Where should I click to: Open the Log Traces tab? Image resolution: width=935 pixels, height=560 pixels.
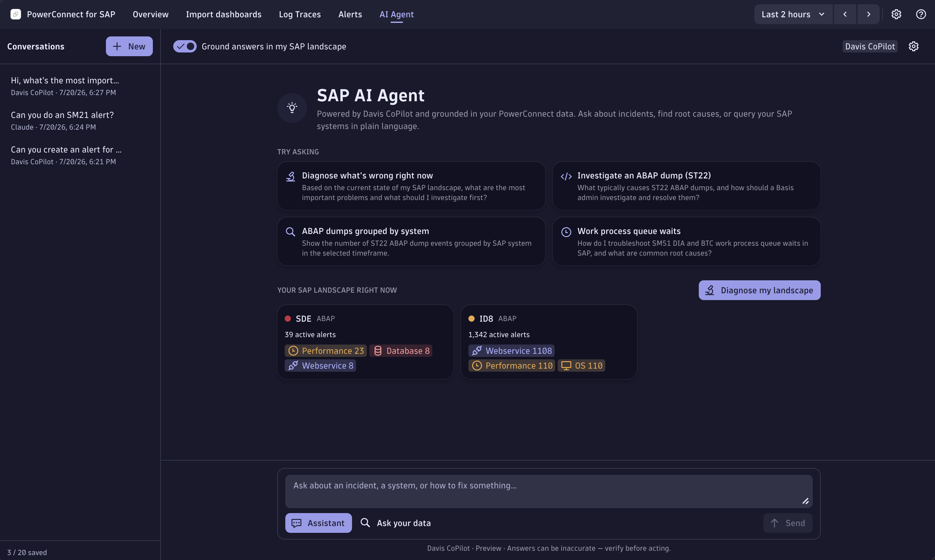[300, 14]
